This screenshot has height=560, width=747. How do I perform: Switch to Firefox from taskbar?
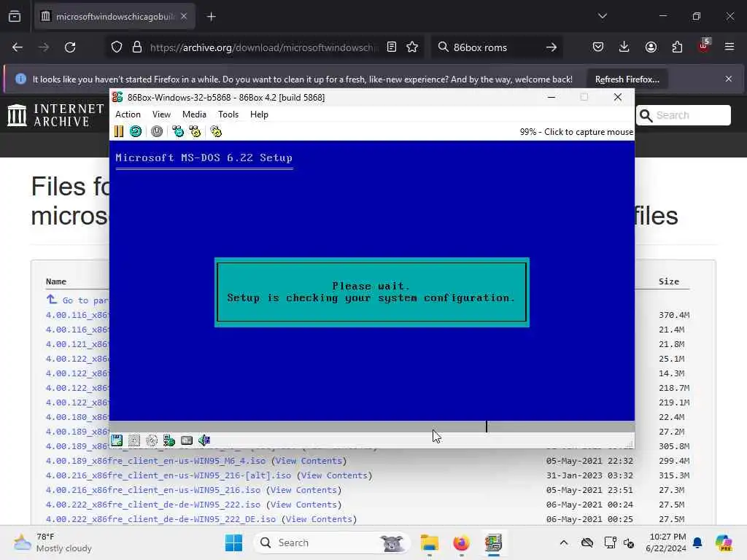tap(461, 542)
